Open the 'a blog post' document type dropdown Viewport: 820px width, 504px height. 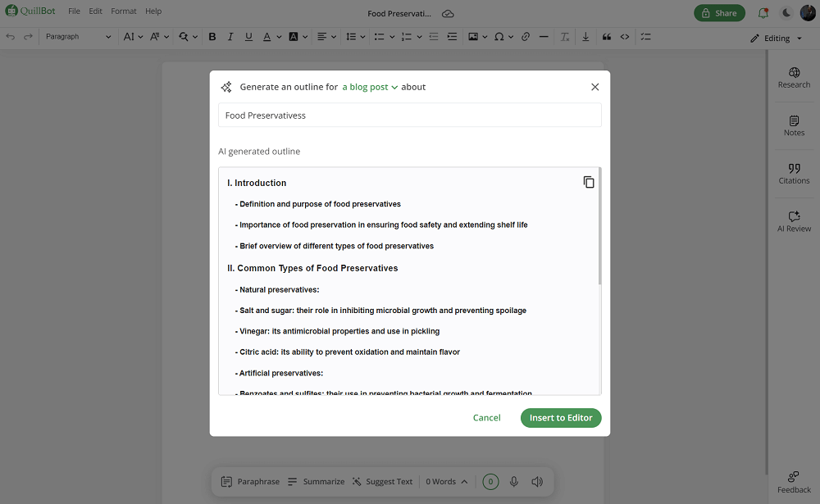point(370,87)
